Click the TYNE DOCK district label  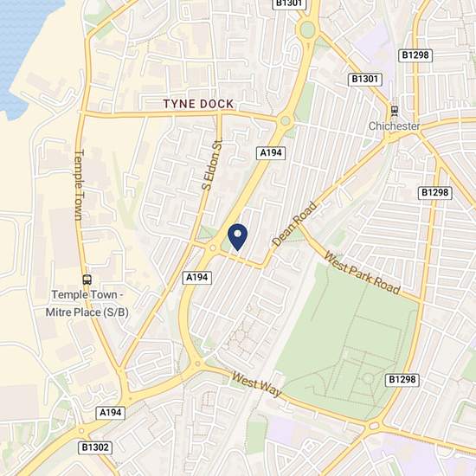pos(198,104)
